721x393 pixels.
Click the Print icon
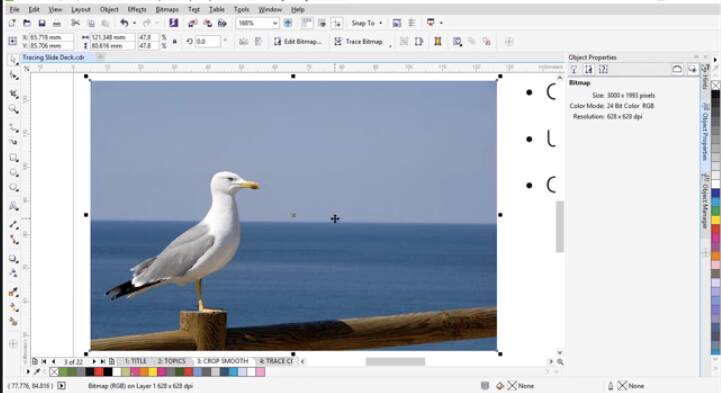click(57, 23)
